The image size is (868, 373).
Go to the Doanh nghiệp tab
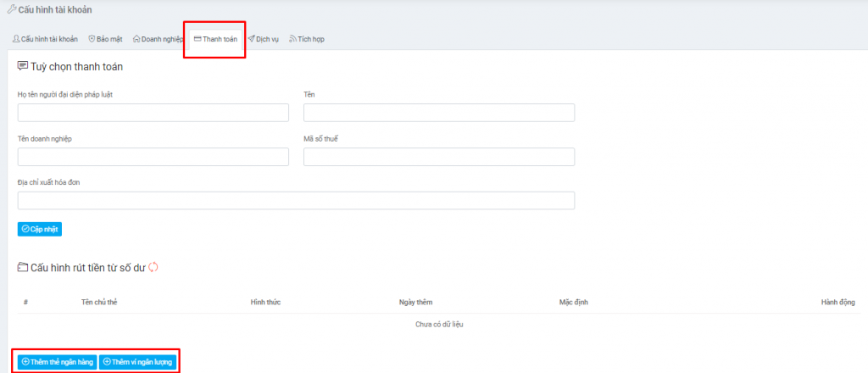point(159,39)
